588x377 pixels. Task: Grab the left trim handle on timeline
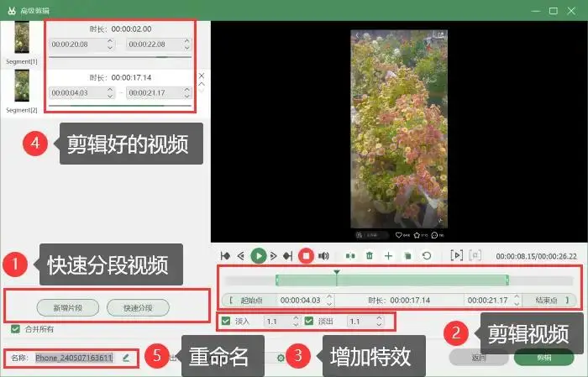(x=277, y=280)
